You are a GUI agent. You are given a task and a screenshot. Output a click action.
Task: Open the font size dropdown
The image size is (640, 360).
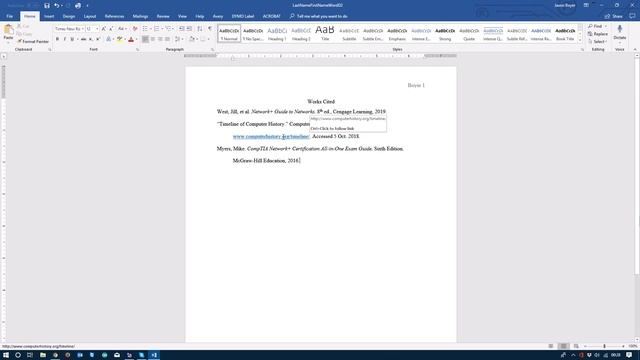click(97, 29)
